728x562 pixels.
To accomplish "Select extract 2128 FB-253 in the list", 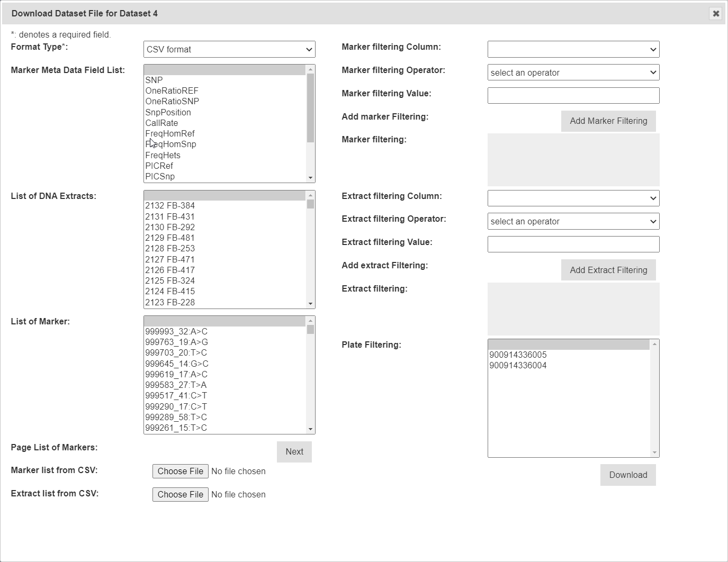I will click(170, 249).
